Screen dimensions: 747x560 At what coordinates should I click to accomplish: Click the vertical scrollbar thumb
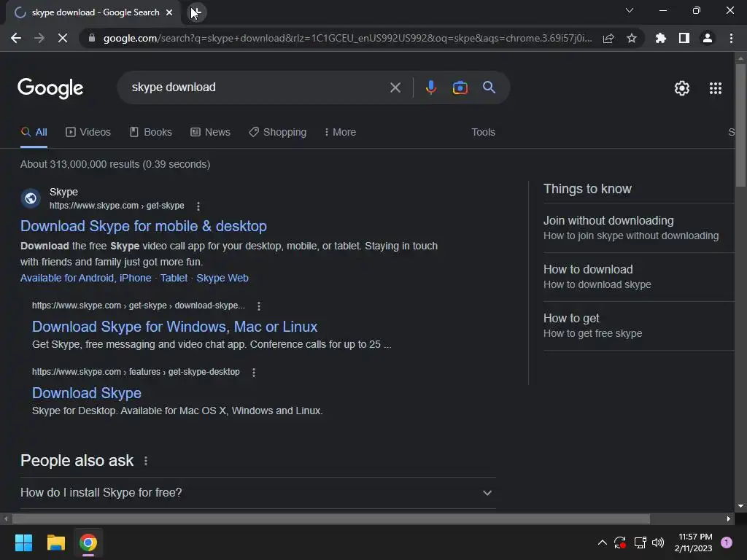pos(740,125)
